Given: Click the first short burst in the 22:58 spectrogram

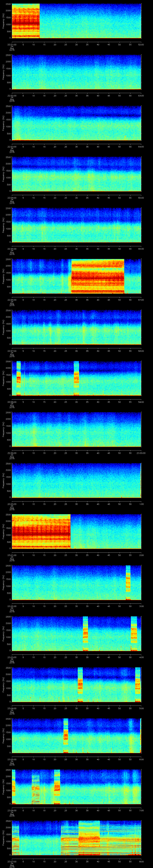Looking at the screenshot, I should 19,378.
